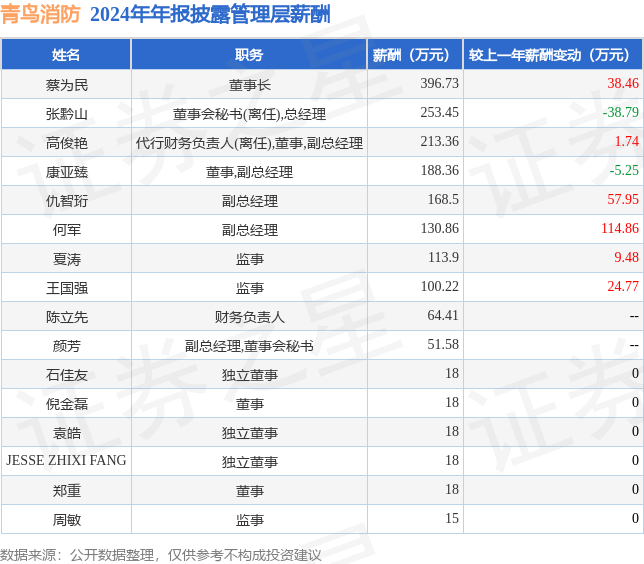Select the name cell 石佳友
This screenshot has height=564, width=644.
click(67, 375)
